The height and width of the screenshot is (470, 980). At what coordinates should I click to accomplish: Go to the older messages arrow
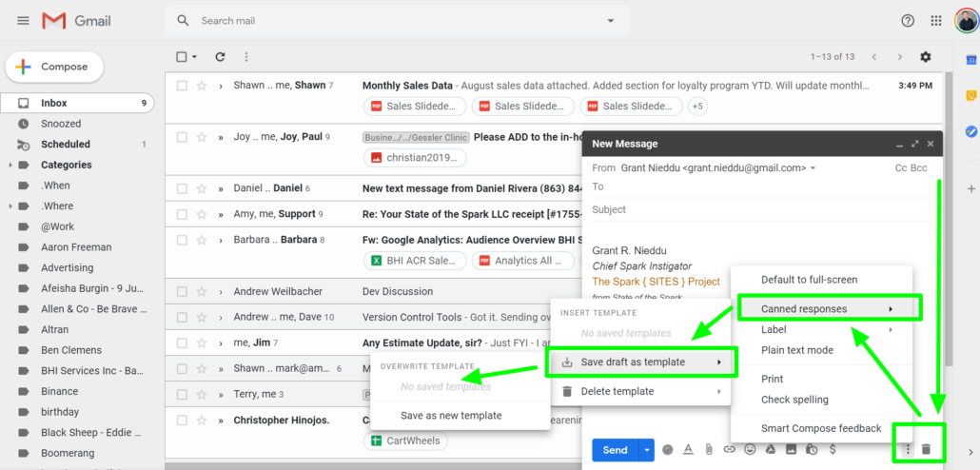coord(899,57)
